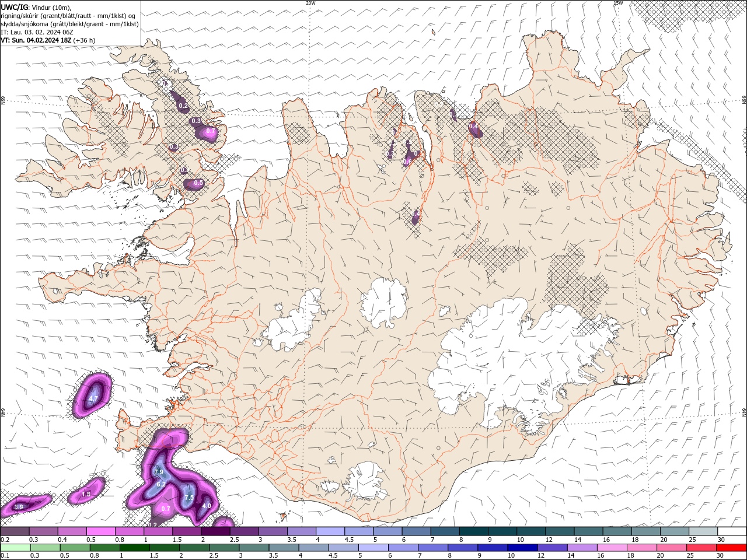Click the 12–14 swatch in sleet/snow legend

(560, 531)
